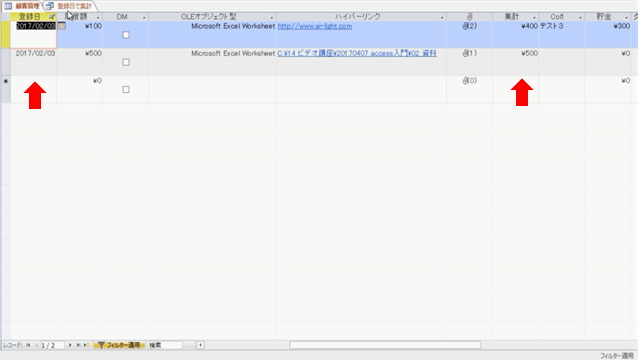
Task: Open dropdown arrow of 集計 column header
Action: [x=534, y=18]
